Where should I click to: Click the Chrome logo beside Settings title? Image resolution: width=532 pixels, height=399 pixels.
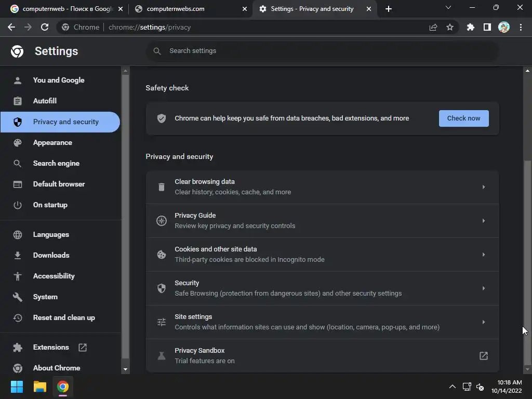17,51
